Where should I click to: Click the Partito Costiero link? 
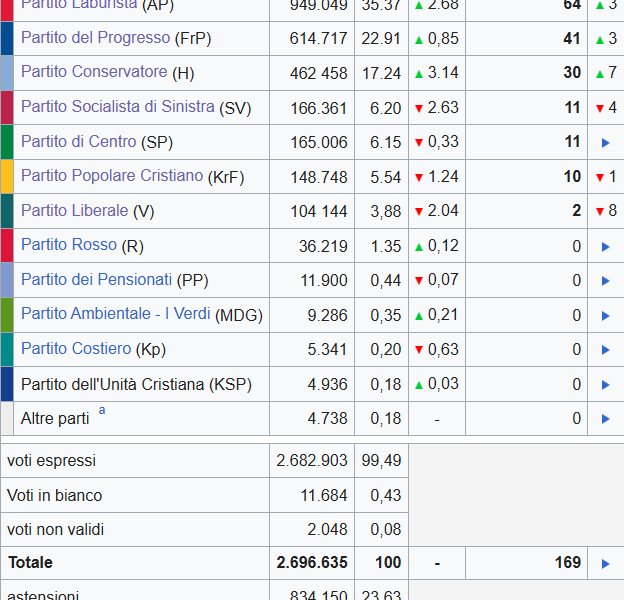coord(75,348)
